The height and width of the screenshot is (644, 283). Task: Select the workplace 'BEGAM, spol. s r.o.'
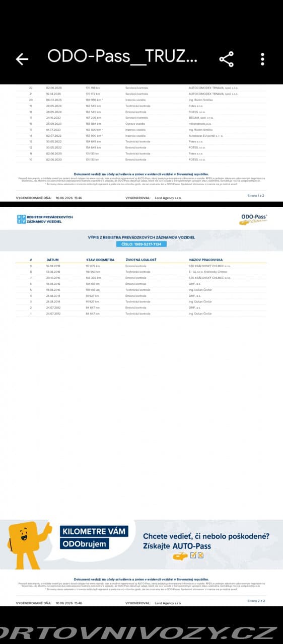pyautogui.click(x=201, y=118)
